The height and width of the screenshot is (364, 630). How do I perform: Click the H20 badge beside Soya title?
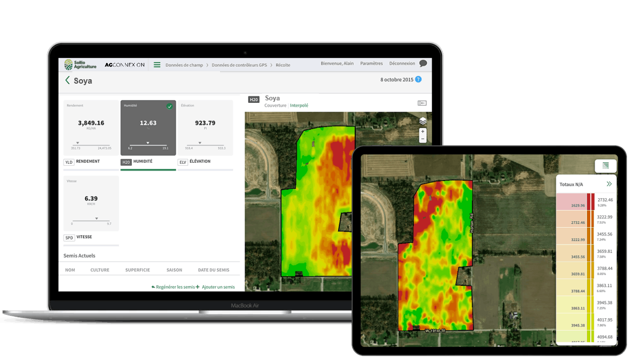[x=253, y=99]
